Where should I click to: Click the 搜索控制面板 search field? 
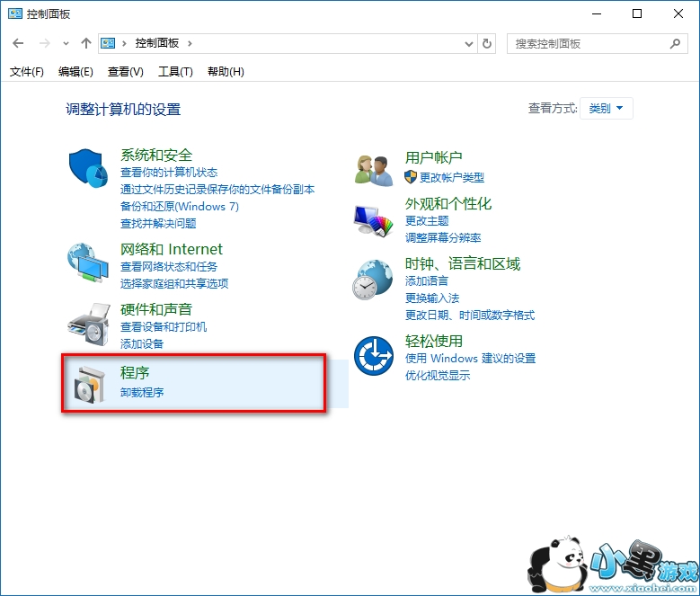598,43
